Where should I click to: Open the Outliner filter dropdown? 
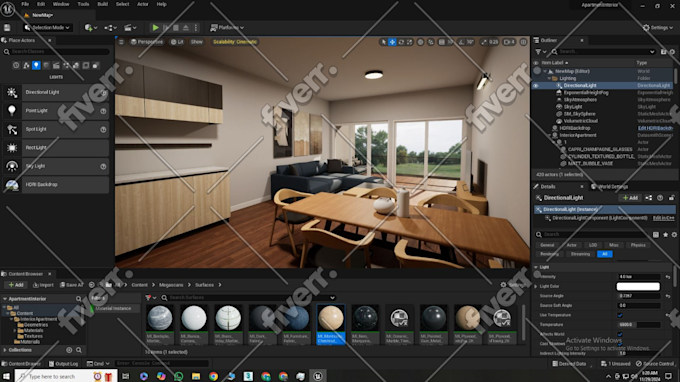pyautogui.click(x=540, y=52)
